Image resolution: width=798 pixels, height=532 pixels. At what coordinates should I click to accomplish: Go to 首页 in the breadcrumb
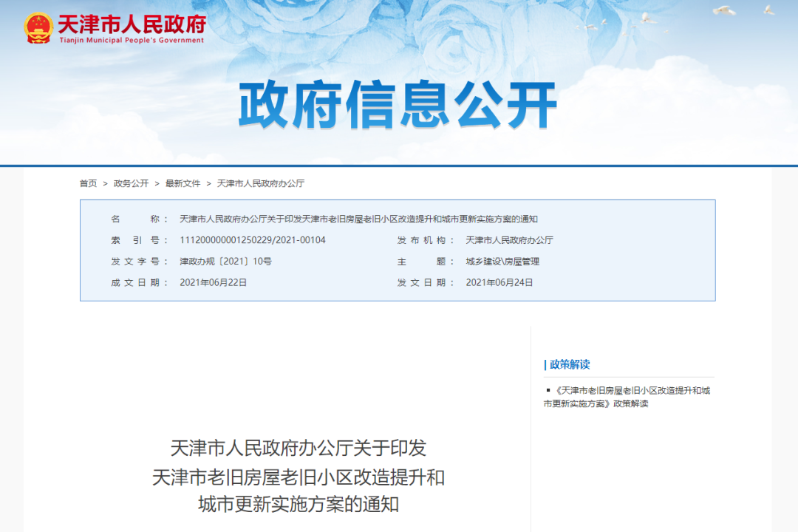point(88,183)
